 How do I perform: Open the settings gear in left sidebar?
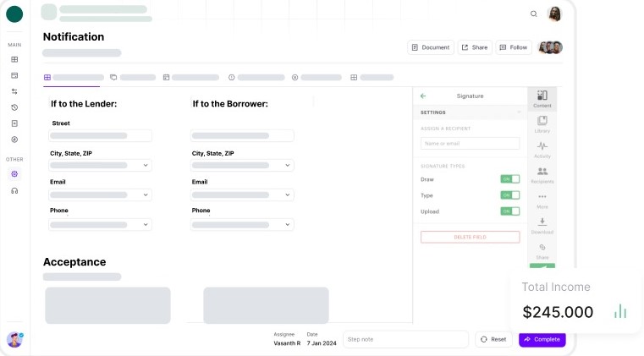(x=14, y=174)
